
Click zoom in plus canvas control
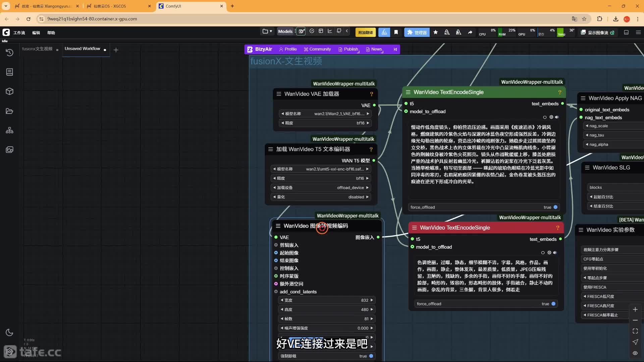pos(635,309)
